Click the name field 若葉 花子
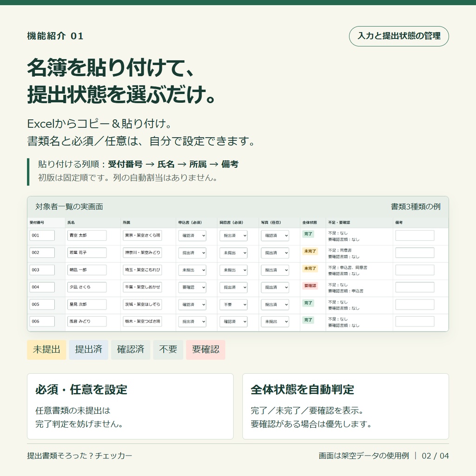 click(87, 252)
